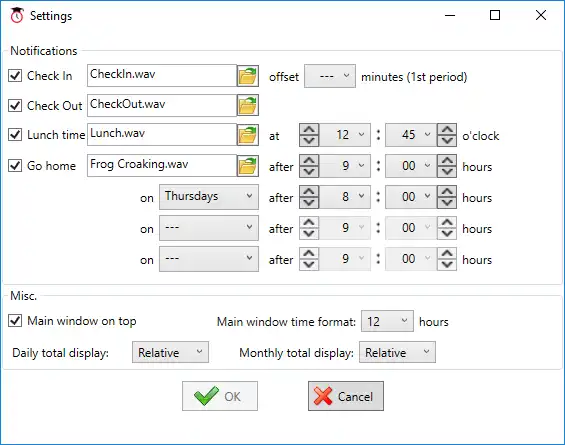Open the second empty day dropdown

coord(209,228)
